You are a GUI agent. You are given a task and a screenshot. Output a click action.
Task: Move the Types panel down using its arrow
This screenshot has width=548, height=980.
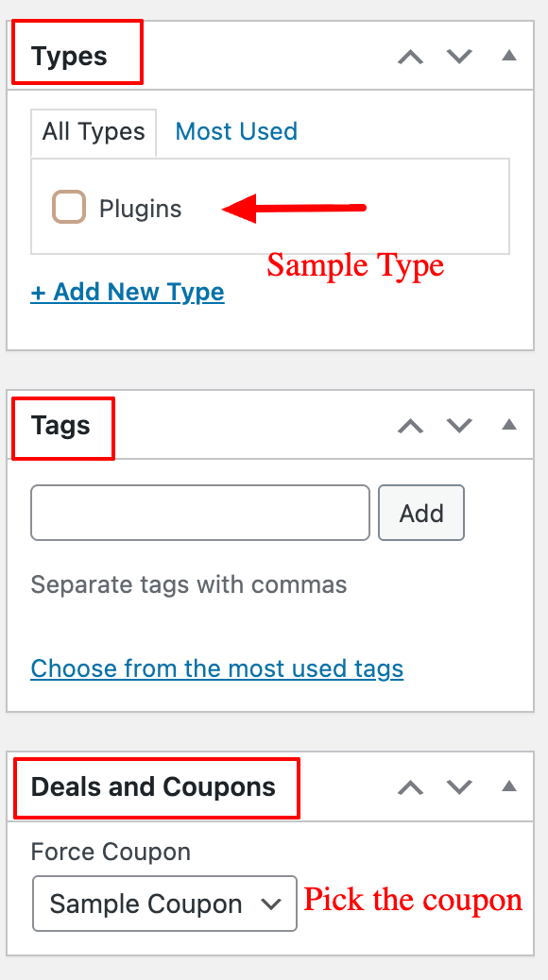point(459,57)
